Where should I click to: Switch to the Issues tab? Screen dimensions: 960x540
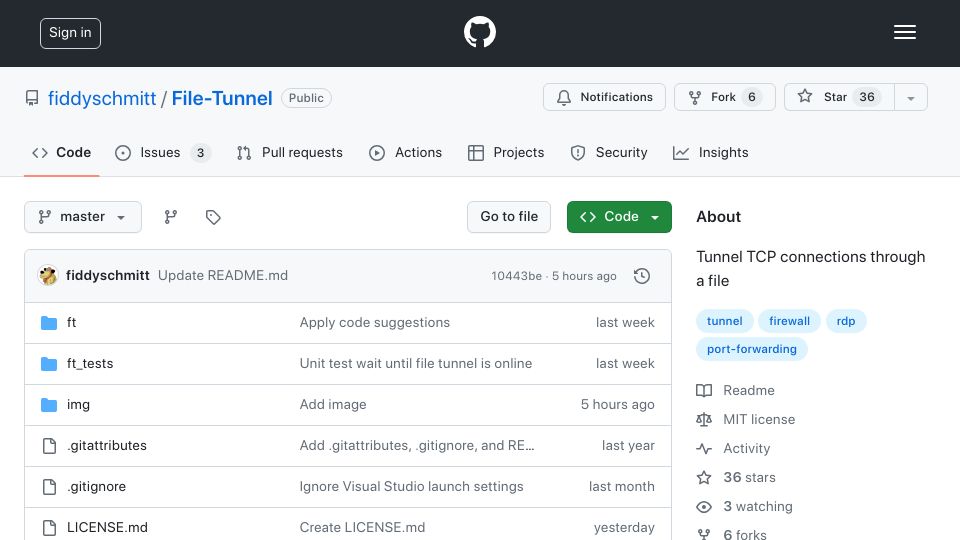(163, 152)
